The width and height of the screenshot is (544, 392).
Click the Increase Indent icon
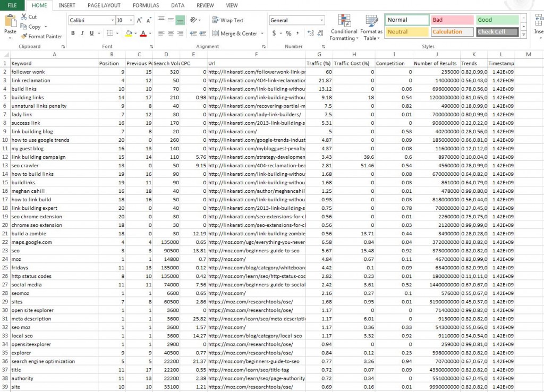click(x=202, y=33)
